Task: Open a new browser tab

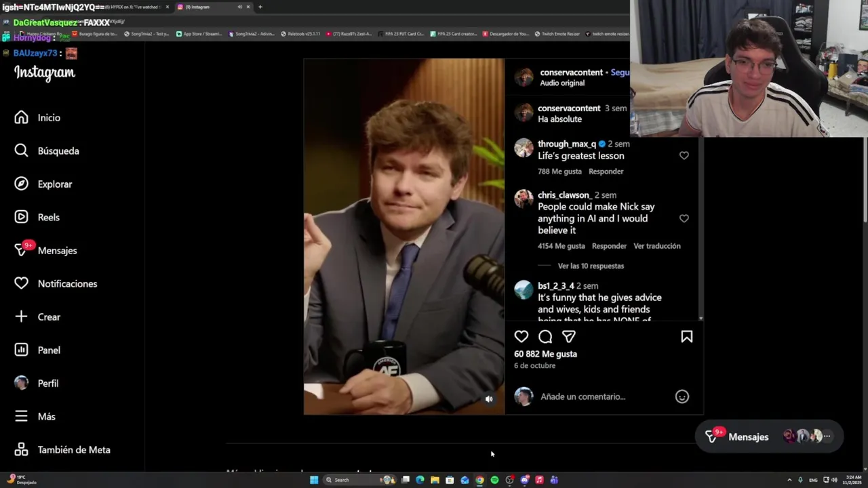Action: tap(260, 7)
